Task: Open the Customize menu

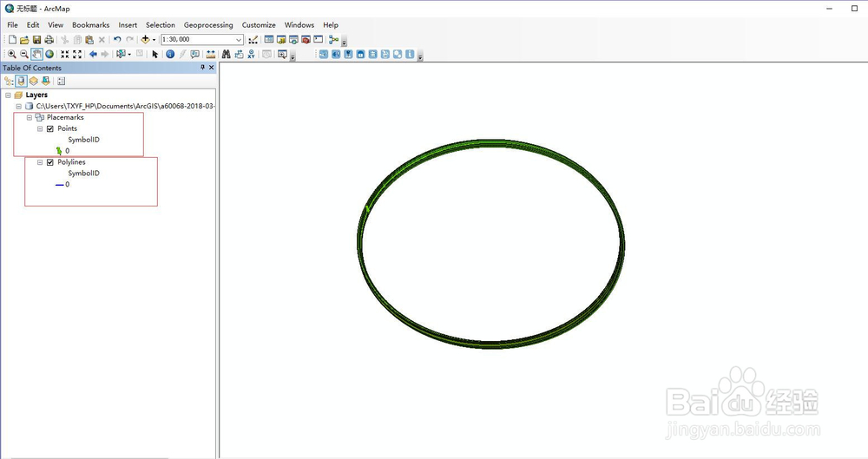Action: [259, 25]
